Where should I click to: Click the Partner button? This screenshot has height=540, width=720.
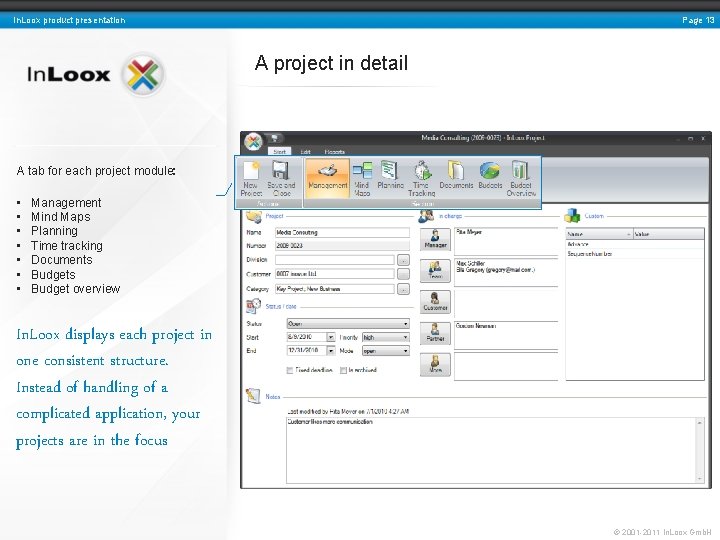435,333
